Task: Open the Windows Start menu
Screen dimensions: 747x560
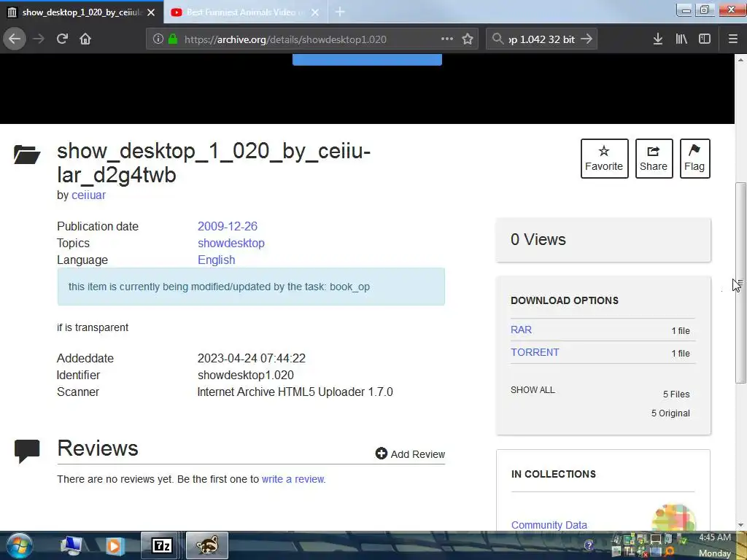Action: coord(19,545)
